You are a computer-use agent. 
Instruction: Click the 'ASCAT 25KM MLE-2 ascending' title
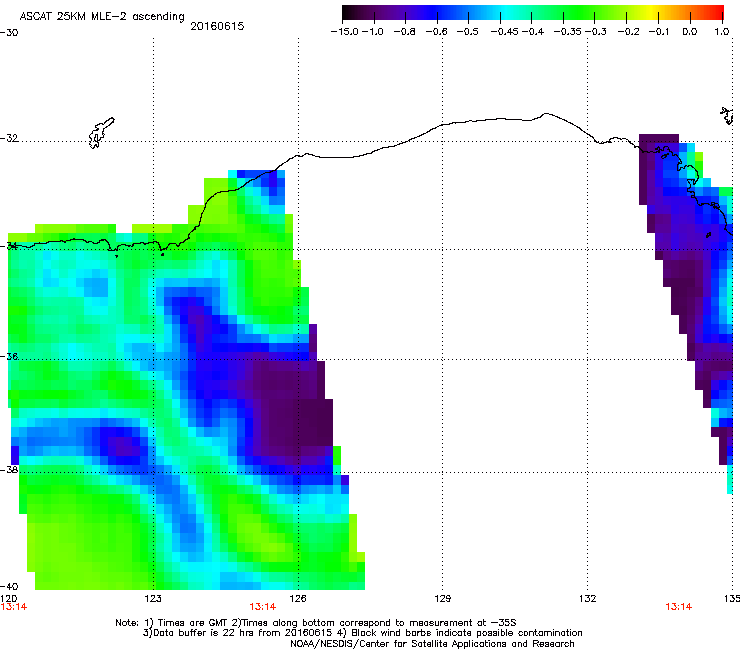tap(102, 17)
